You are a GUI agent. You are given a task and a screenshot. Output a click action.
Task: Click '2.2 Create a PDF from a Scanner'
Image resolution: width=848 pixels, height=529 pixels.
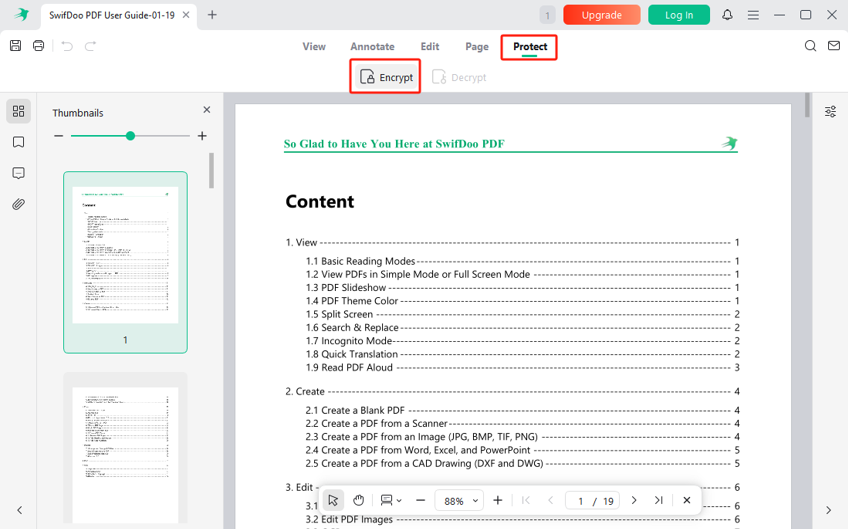tap(376, 424)
